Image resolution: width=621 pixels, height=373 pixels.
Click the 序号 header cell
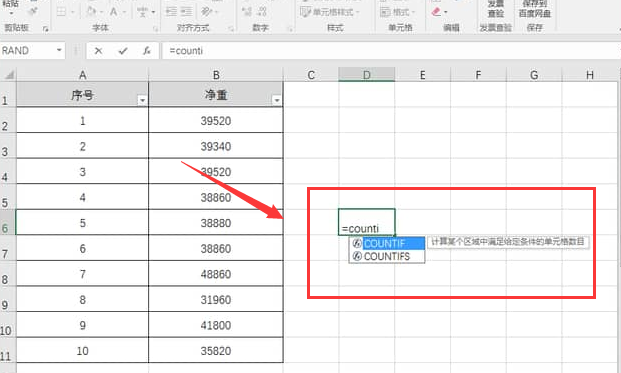tap(82, 94)
